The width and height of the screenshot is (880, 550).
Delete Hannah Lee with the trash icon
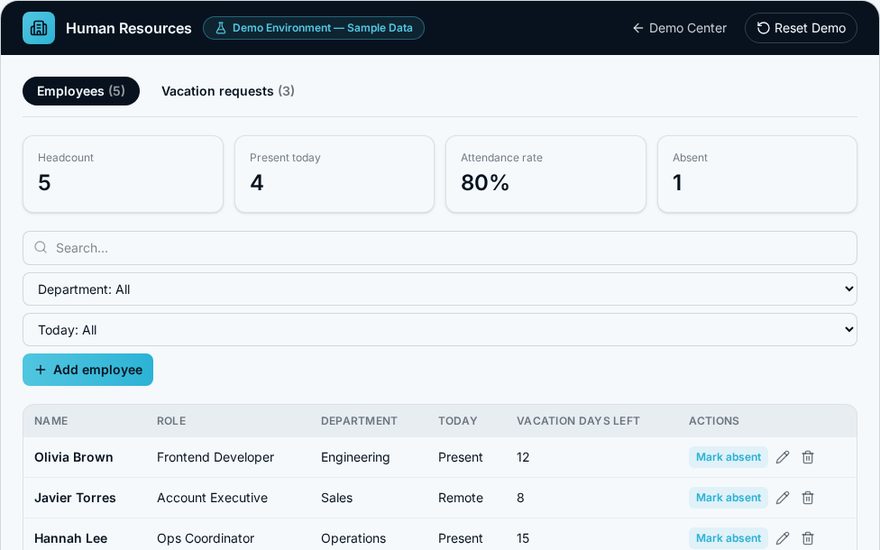click(x=808, y=538)
